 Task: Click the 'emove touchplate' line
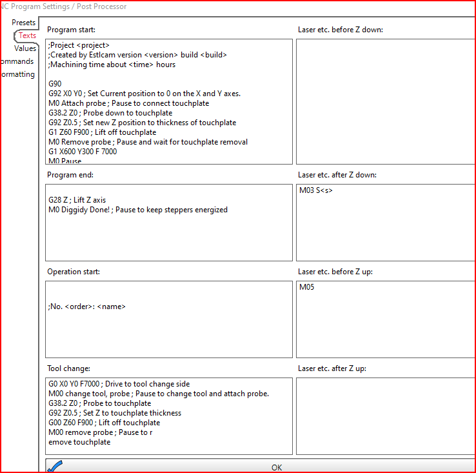[x=79, y=442]
